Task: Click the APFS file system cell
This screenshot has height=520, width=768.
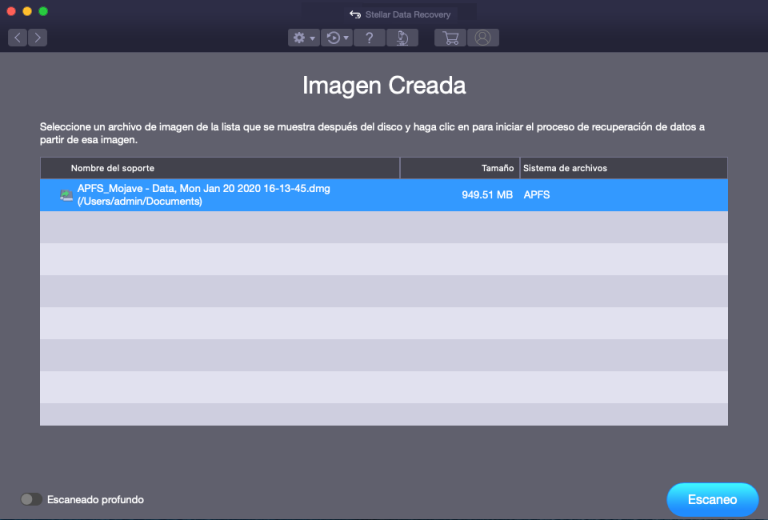Action: coord(537,195)
